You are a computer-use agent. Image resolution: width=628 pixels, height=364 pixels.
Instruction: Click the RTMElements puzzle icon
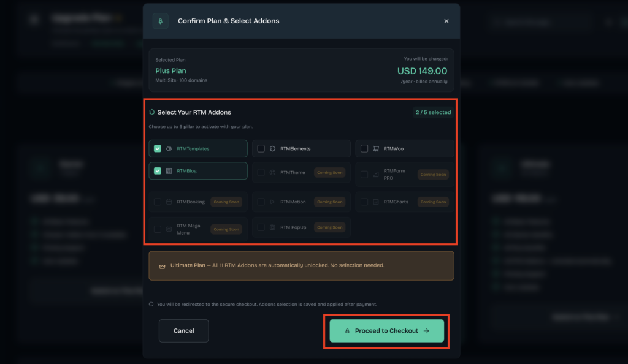[272, 148]
